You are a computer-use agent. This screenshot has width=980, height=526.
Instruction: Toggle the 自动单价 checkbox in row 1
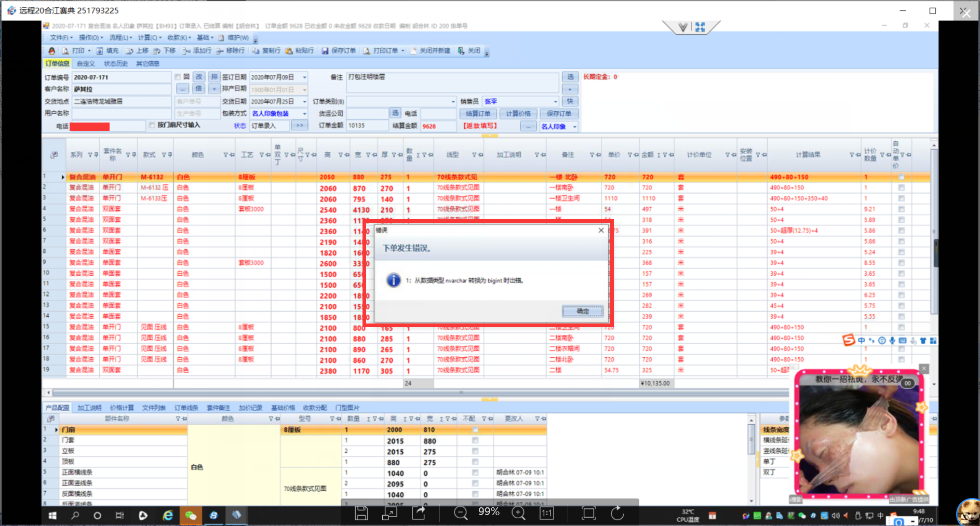[x=901, y=177]
